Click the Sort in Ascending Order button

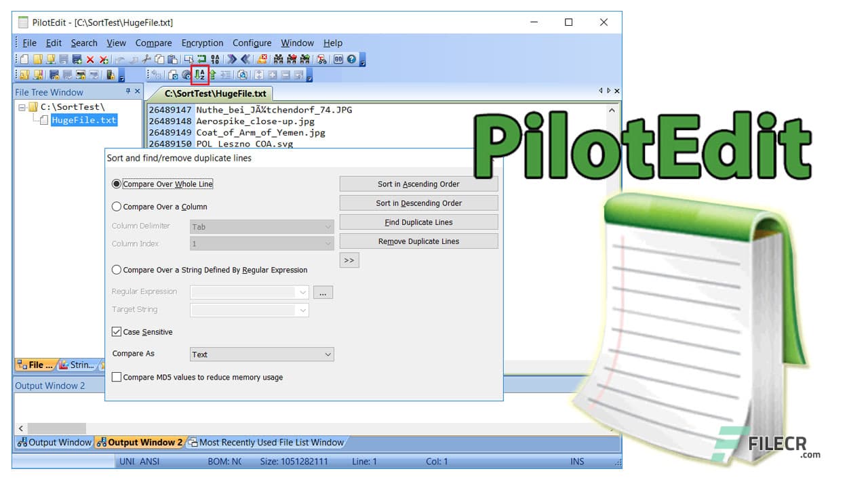click(x=418, y=184)
